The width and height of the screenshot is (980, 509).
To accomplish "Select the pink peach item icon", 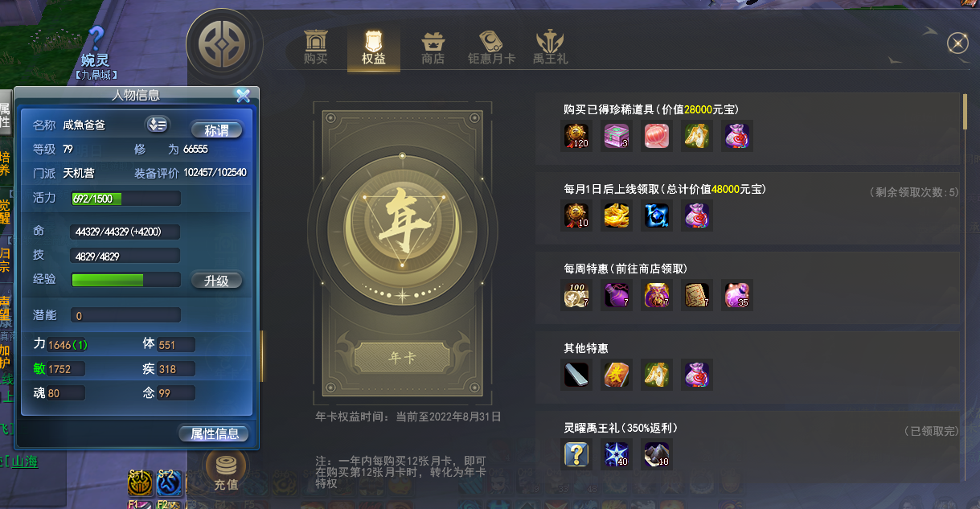I will [x=656, y=137].
